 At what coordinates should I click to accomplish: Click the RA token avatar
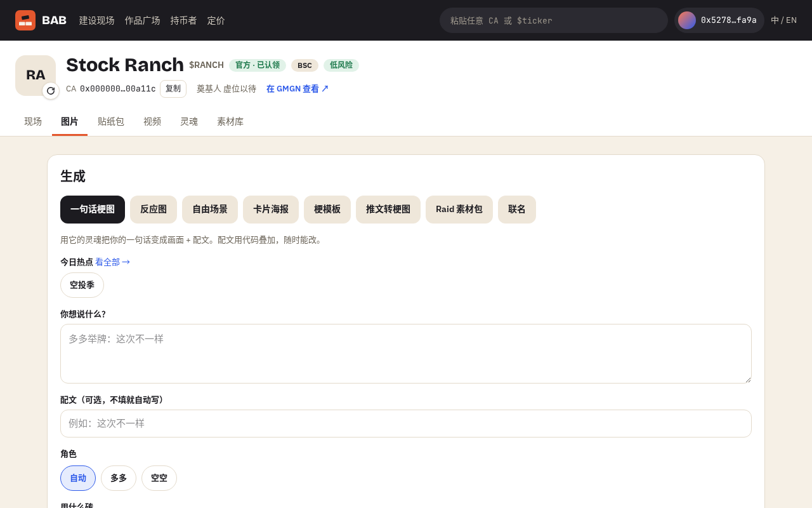(x=36, y=76)
